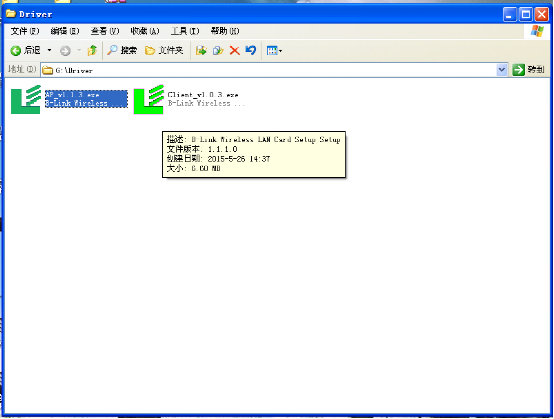Click inside the G:\Driver address field

(x=269, y=70)
